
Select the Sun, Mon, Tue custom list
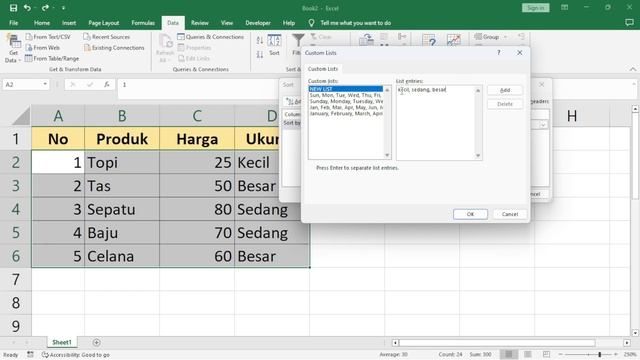tap(346, 95)
